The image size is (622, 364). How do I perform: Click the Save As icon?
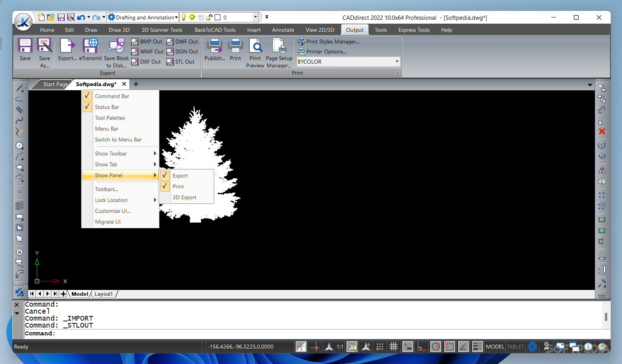[x=45, y=53]
